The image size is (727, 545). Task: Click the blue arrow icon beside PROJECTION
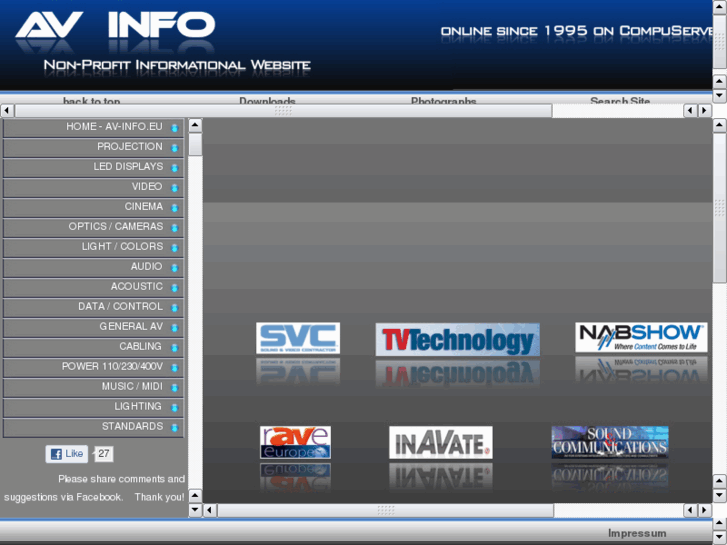[175, 148]
